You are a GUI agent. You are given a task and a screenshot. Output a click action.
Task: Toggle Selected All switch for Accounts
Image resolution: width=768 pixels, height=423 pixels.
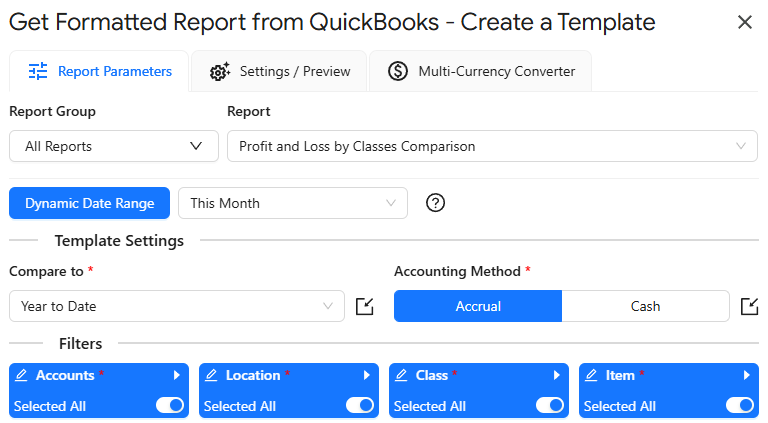pos(170,405)
